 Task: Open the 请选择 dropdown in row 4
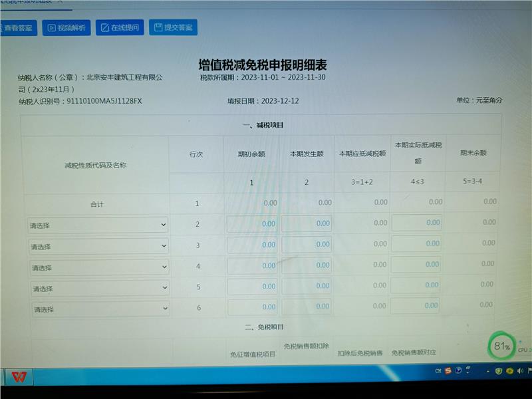pyautogui.click(x=98, y=268)
